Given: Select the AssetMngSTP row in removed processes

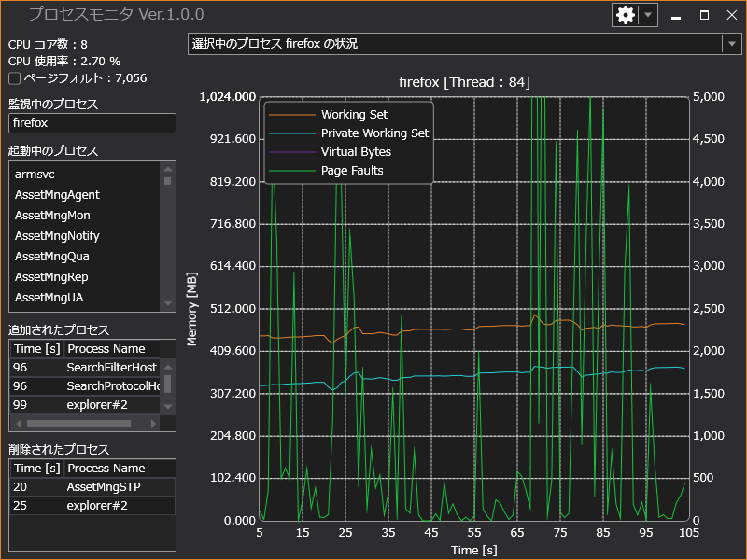Looking at the screenshot, I should tap(102, 487).
